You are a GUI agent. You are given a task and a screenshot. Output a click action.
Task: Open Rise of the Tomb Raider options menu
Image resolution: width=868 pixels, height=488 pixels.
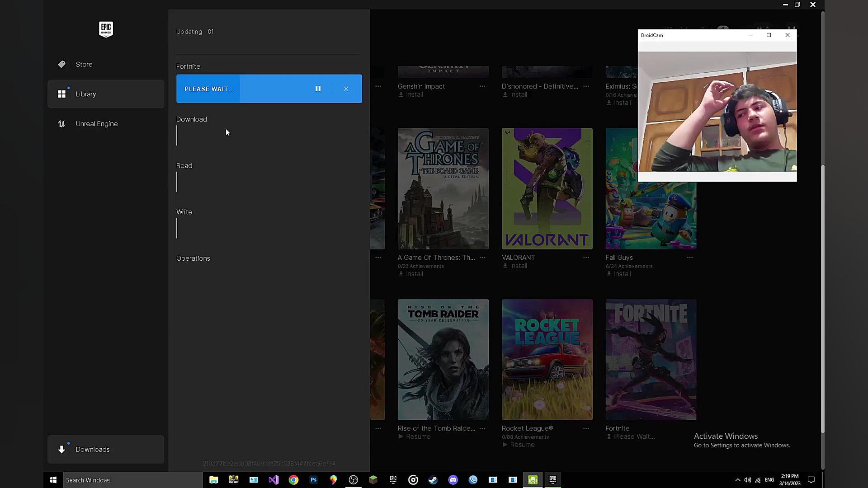pos(482,428)
